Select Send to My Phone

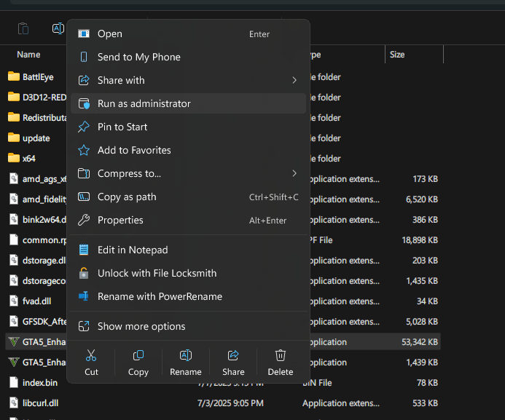(x=138, y=57)
